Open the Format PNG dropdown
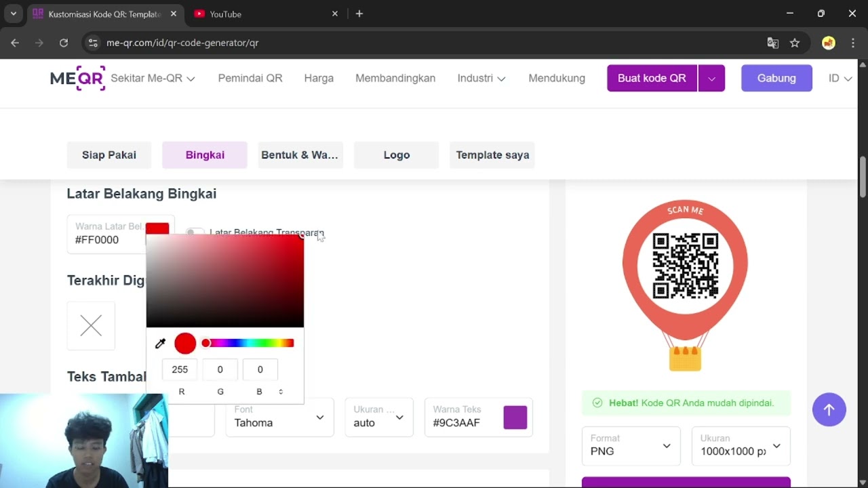Screen dimensions: 868x488 631,446
